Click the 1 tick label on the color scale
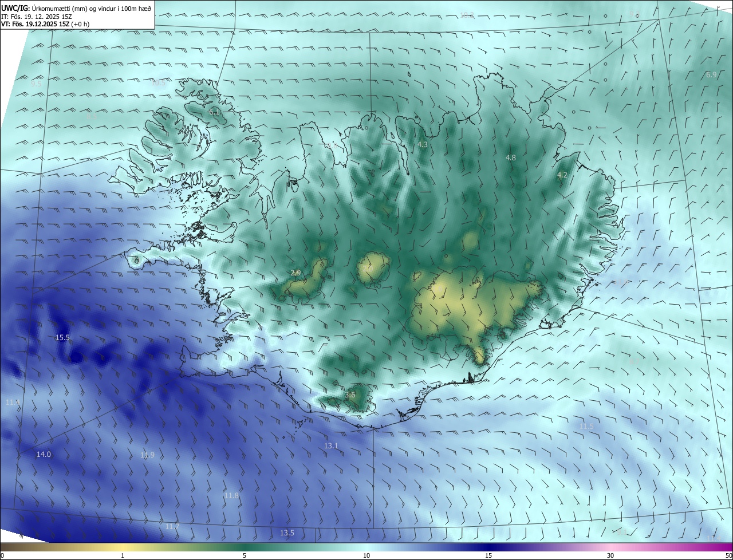 [123, 555]
